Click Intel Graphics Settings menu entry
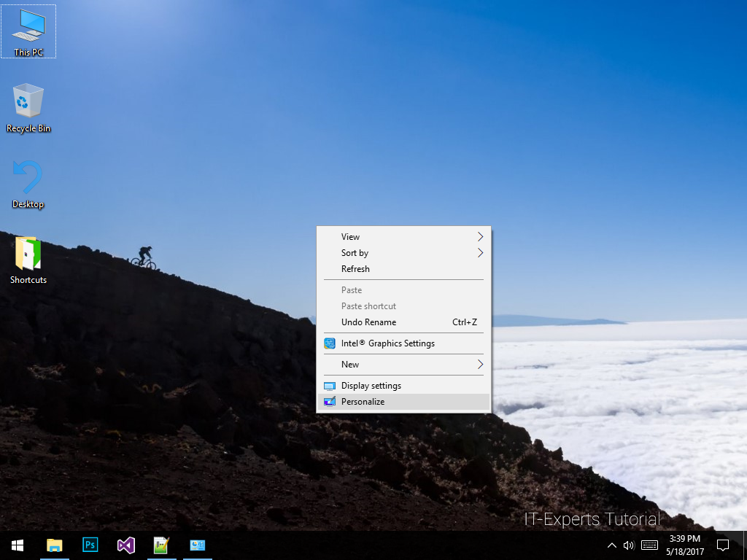The width and height of the screenshot is (747, 560). click(387, 343)
